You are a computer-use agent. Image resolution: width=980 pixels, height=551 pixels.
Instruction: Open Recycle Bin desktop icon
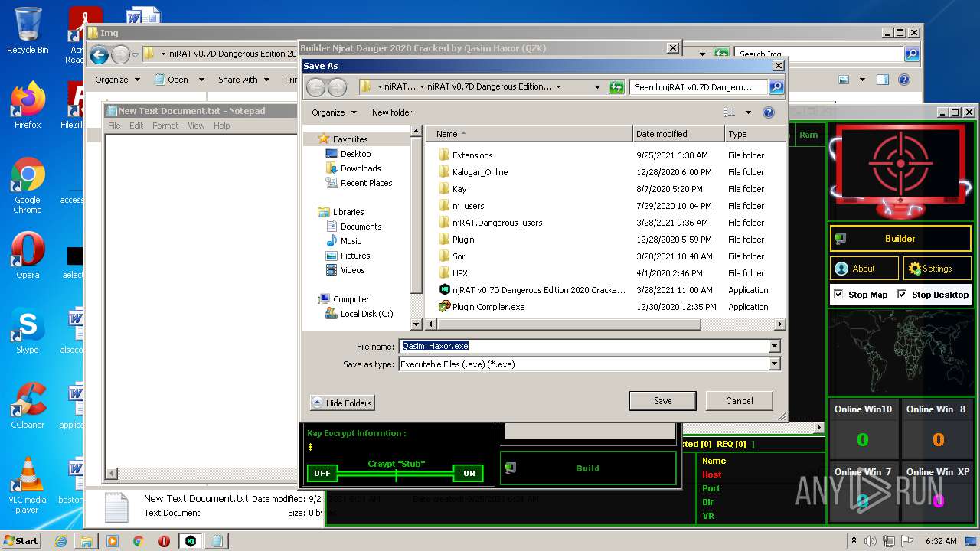coord(28,31)
